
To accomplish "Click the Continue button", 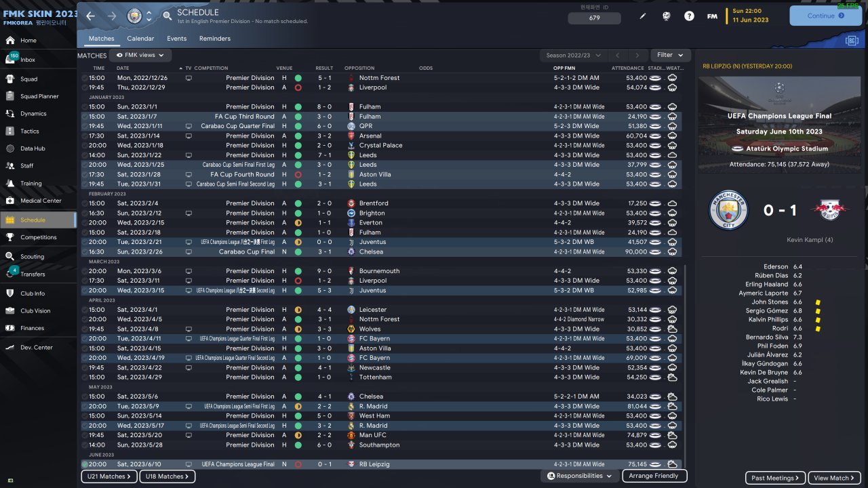I will click(x=825, y=16).
